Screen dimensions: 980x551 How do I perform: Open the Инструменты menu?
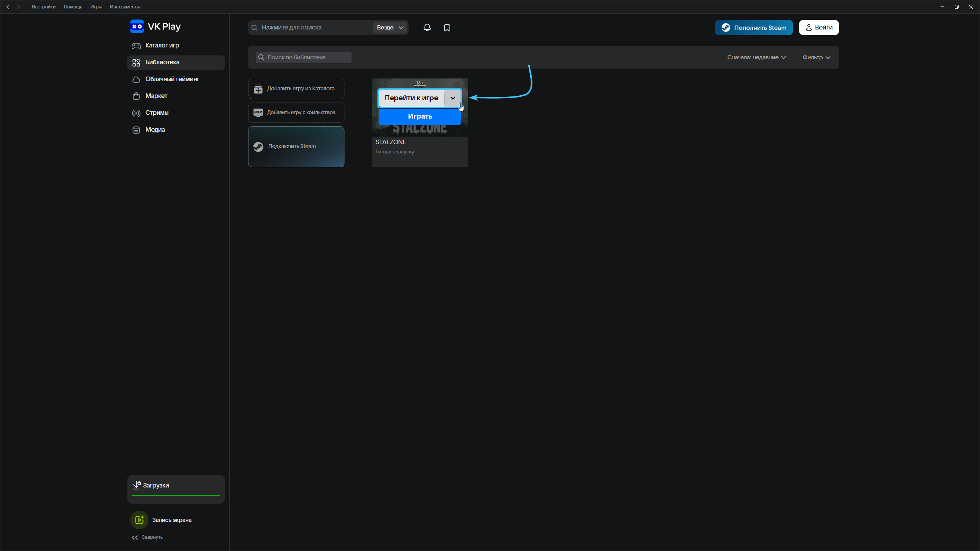(x=125, y=7)
